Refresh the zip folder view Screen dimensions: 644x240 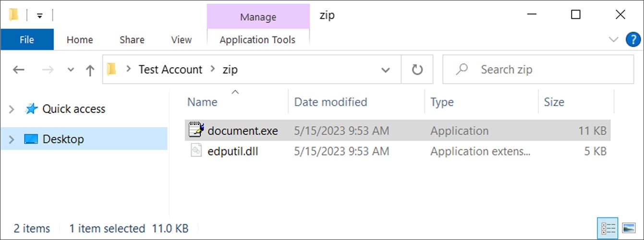(417, 70)
